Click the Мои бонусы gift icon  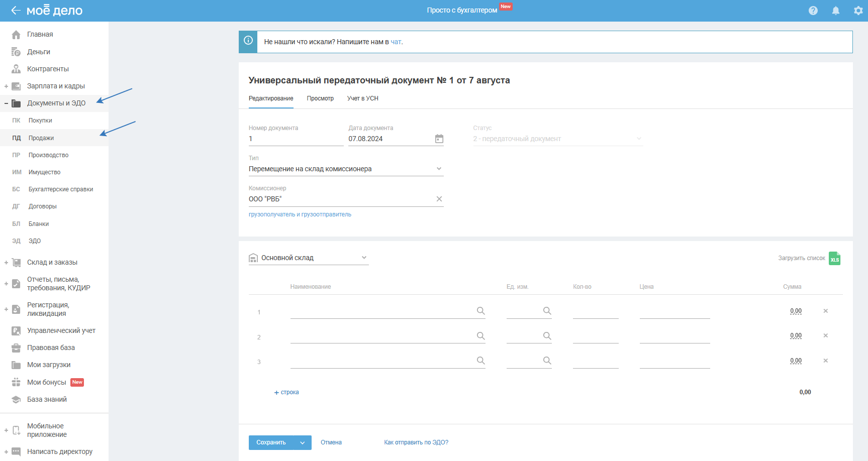click(16, 382)
